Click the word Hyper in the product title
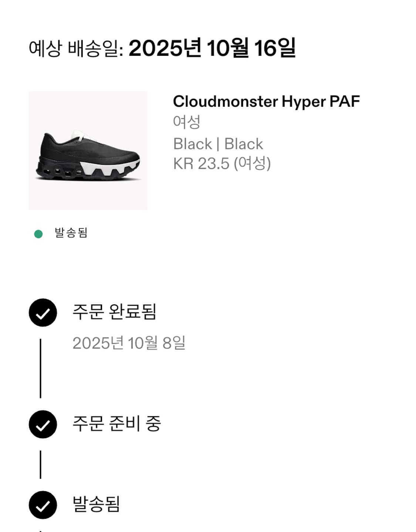The image size is (416, 532). tap(303, 102)
